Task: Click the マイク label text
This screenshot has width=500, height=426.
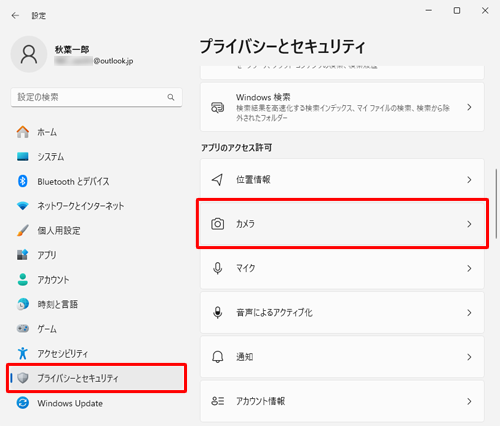Action: pyautogui.click(x=246, y=268)
